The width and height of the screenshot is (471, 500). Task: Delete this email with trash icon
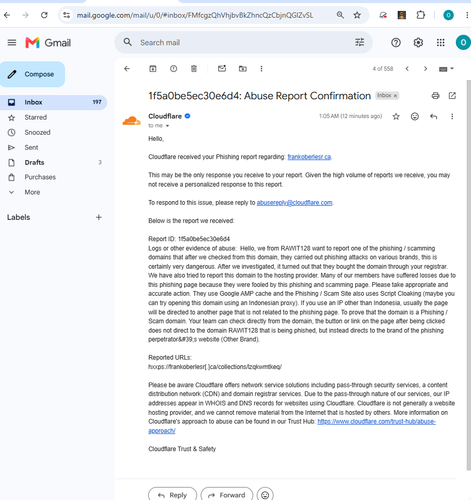click(x=194, y=69)
